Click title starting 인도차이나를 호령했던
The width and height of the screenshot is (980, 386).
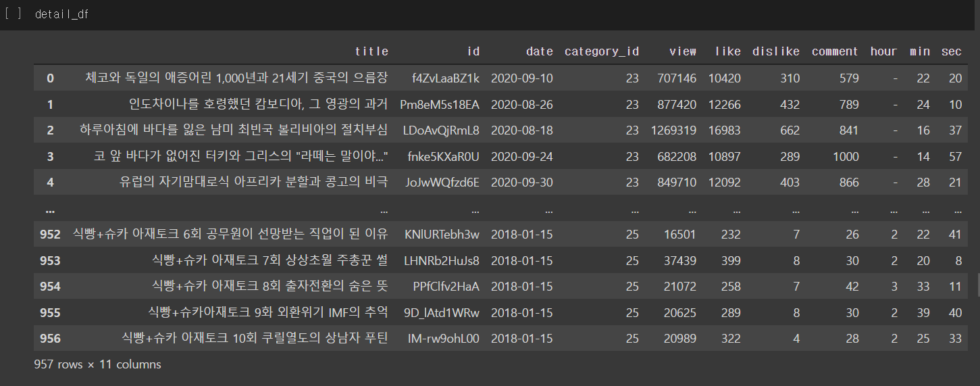coord(259,104)
